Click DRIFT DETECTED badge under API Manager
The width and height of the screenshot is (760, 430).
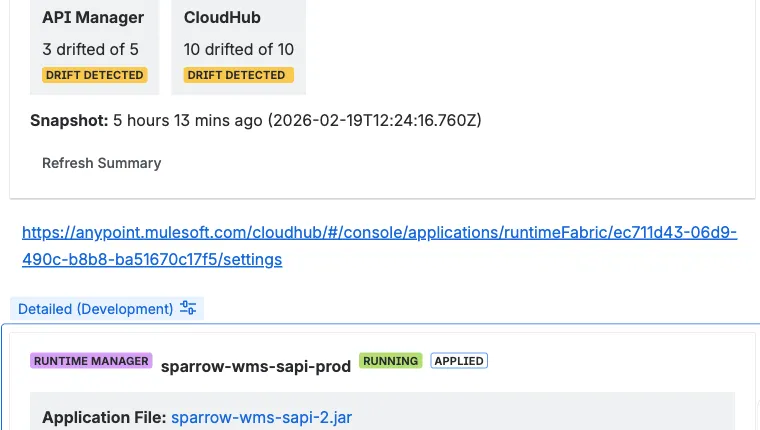pyautogui.click(x=95, y=75)
